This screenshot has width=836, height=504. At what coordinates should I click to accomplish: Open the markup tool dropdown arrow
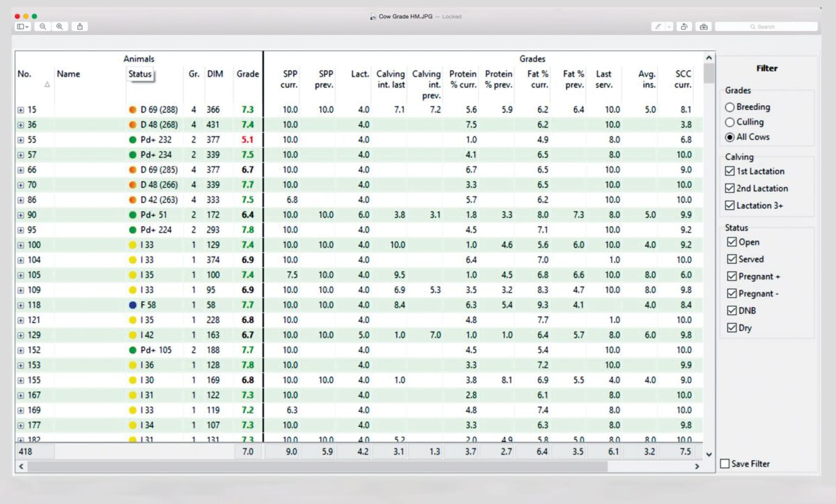click(669, 26)
